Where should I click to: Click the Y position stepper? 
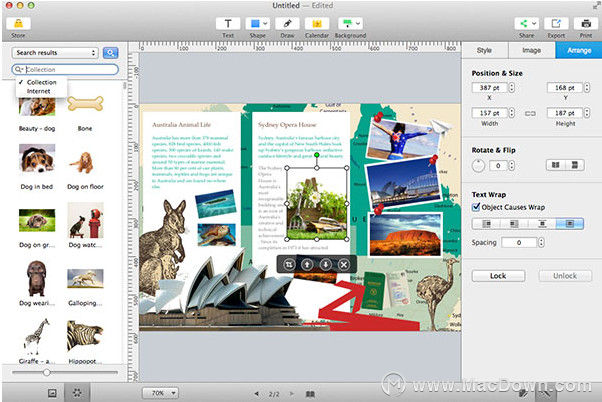coord(587,88)
